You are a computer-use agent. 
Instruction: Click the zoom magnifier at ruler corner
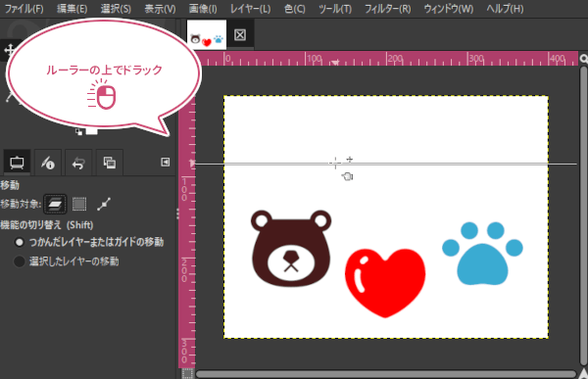[583, 59]
